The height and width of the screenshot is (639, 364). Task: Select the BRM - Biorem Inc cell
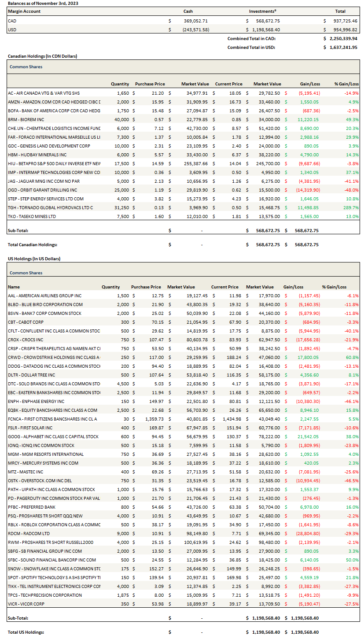[x=26, y=119]
